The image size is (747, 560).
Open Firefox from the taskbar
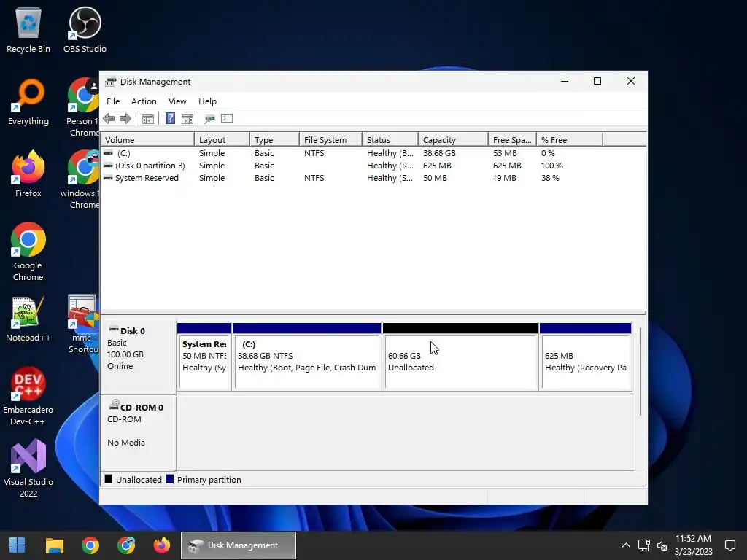[161, 545]
